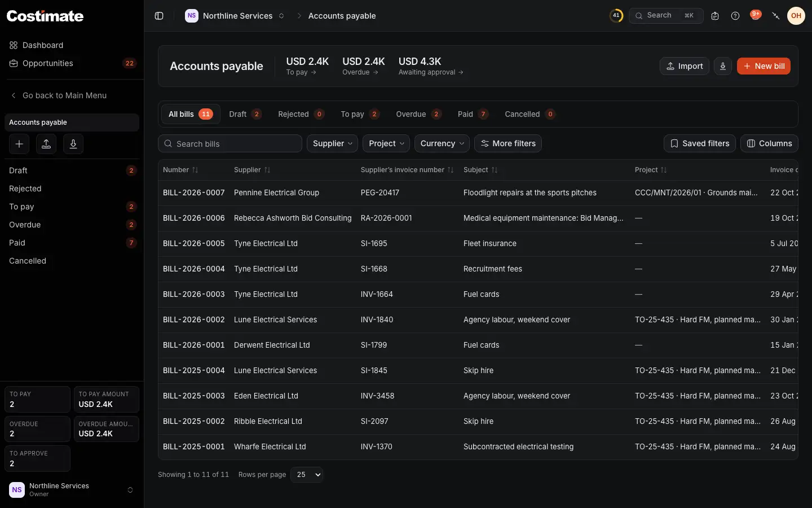Sort by the Subject column icon
Screen dimensions: 812x508
click(495, 170)
